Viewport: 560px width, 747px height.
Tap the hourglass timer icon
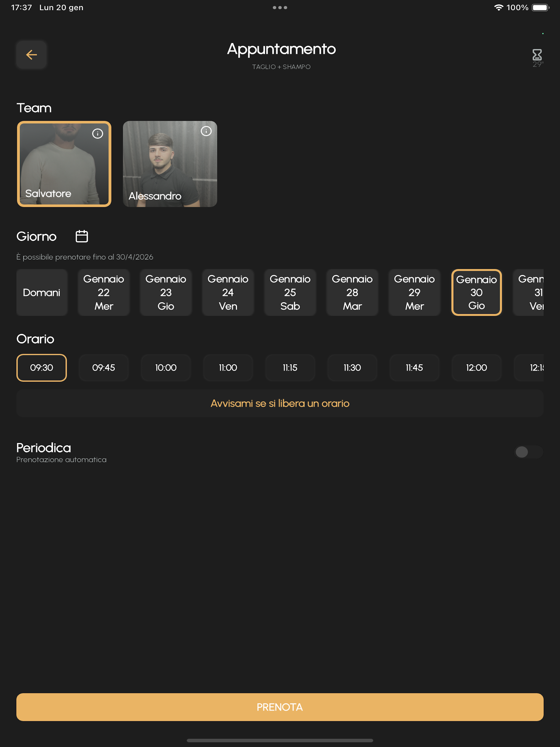[537, 55]
